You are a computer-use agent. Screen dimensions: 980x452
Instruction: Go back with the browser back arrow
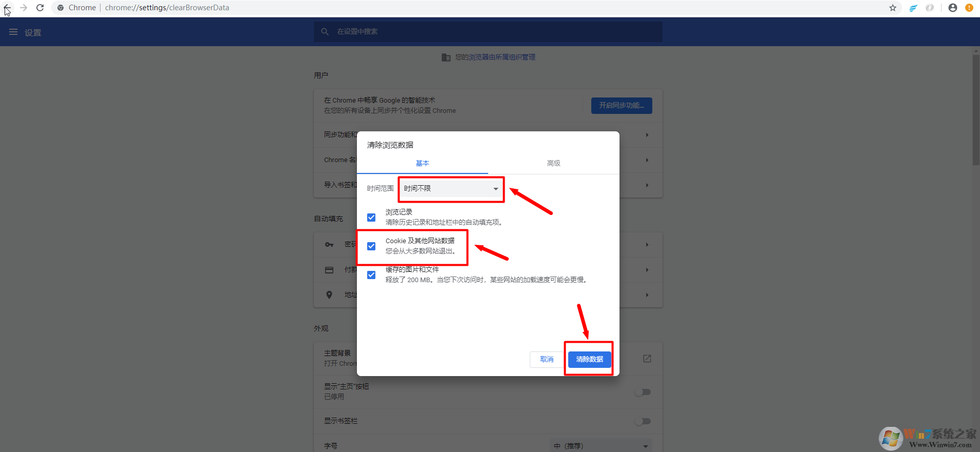click(x=7, y=8)
